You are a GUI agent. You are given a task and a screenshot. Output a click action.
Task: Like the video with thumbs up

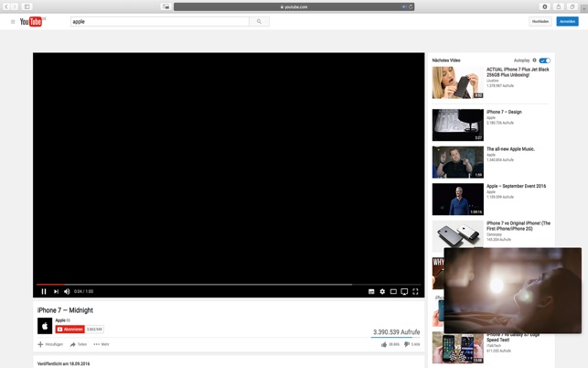[384, 344]
